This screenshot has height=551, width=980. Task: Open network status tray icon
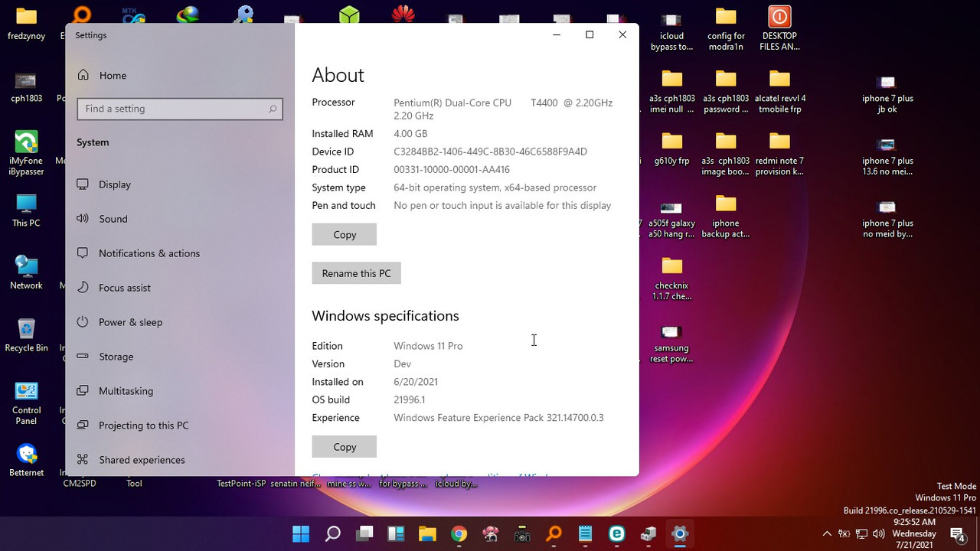click(x=862, y=533)
